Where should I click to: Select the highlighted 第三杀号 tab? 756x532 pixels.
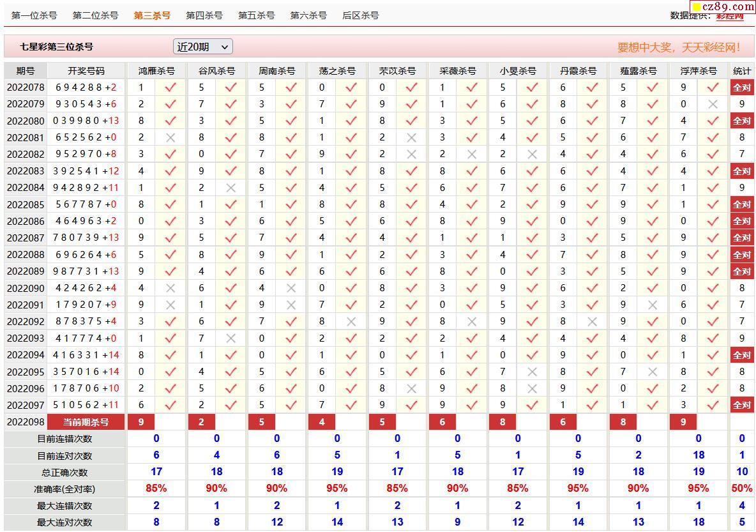point(152,15)
